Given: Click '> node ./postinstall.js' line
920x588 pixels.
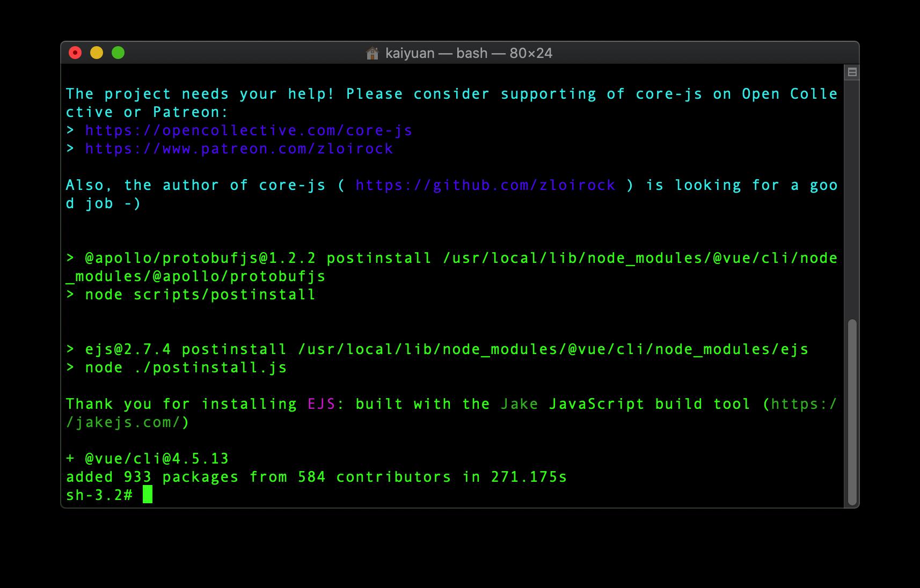Looking at the screenshot, I should pyautogui.click(x=176, y=367).
